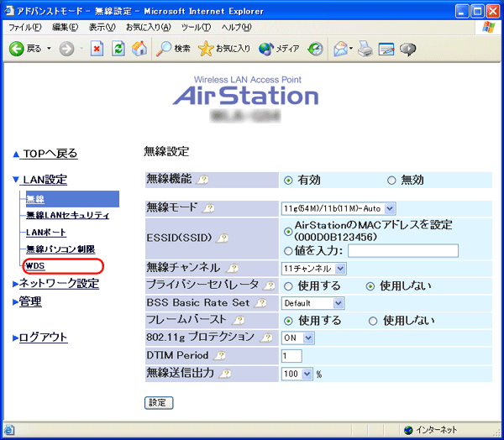Open the WDS link in sidebar
This screenshot has width=504, height=440.
(35, 266)
